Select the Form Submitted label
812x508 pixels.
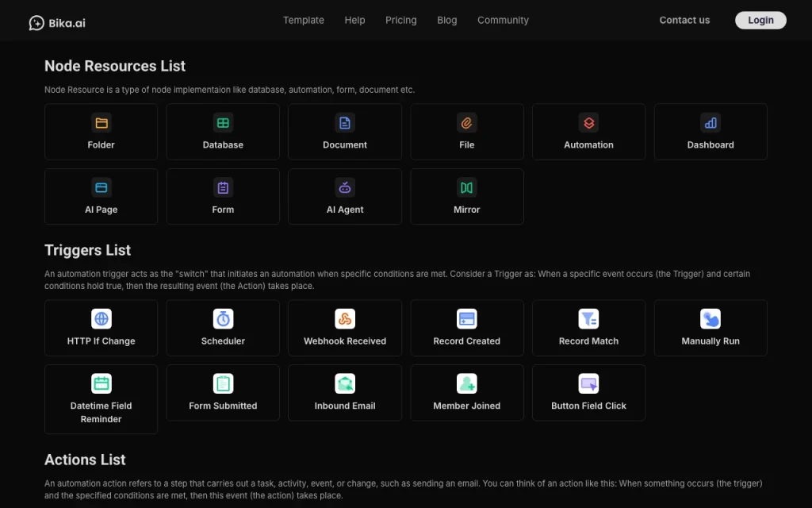pos(223,406)
